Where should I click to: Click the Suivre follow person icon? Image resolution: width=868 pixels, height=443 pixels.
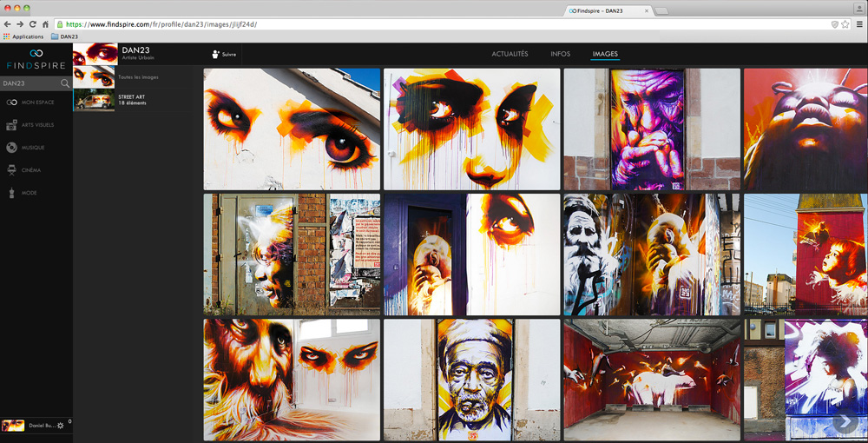(215, 54)
